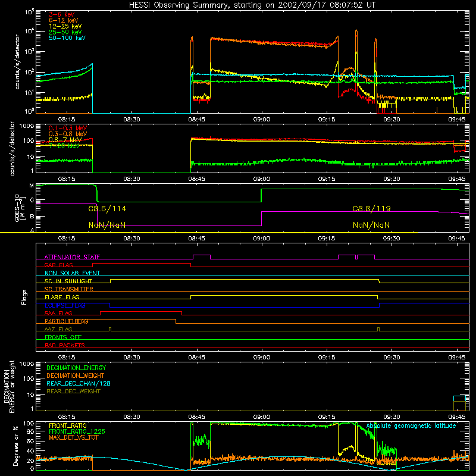The width and height of the screenshot is (476, 476).
Task: Click the C8.6/114 flare annotation
Action: tap(107, 209)
